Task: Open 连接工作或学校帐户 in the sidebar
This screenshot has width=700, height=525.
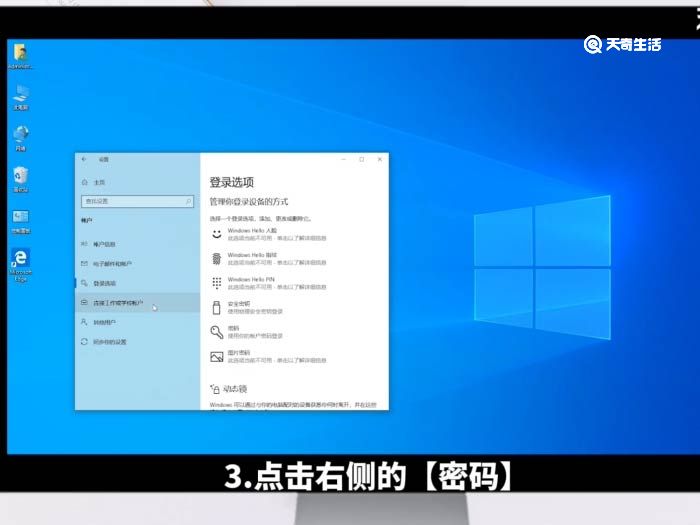Action: pyautogui.click(x=137, y=303)
